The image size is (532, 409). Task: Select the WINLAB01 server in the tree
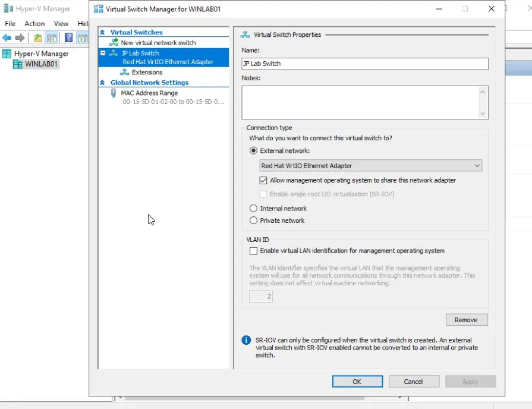coord(36,64)
